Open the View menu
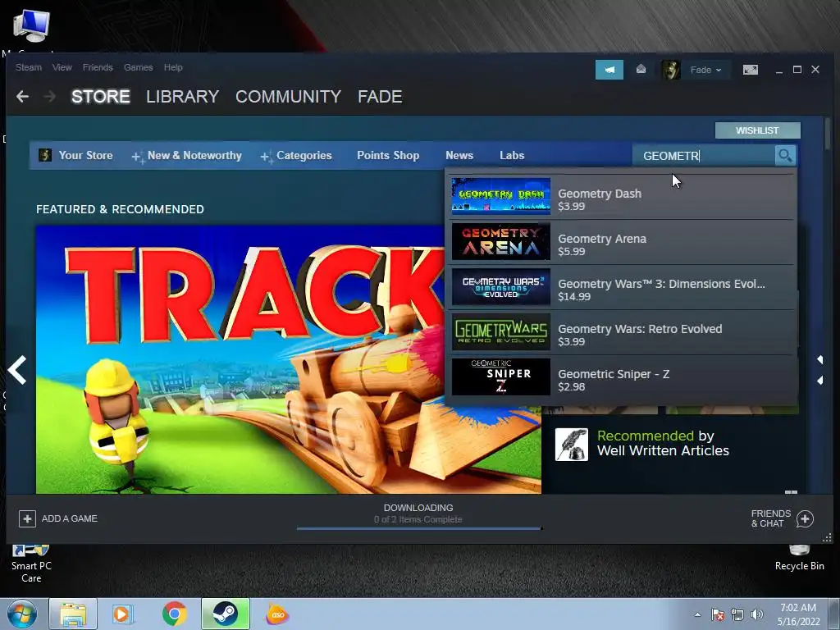Screen dimensions: 840x630 click(x=62, y=67)
